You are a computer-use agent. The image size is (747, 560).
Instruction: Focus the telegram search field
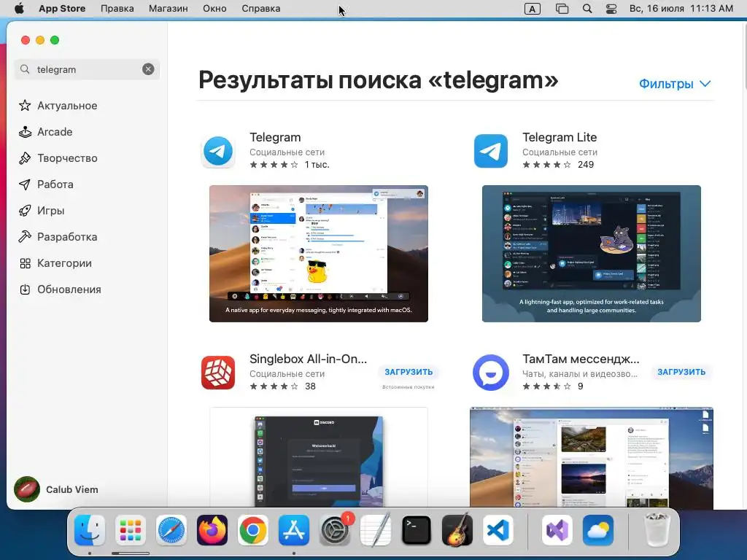(x=87, y=69)
